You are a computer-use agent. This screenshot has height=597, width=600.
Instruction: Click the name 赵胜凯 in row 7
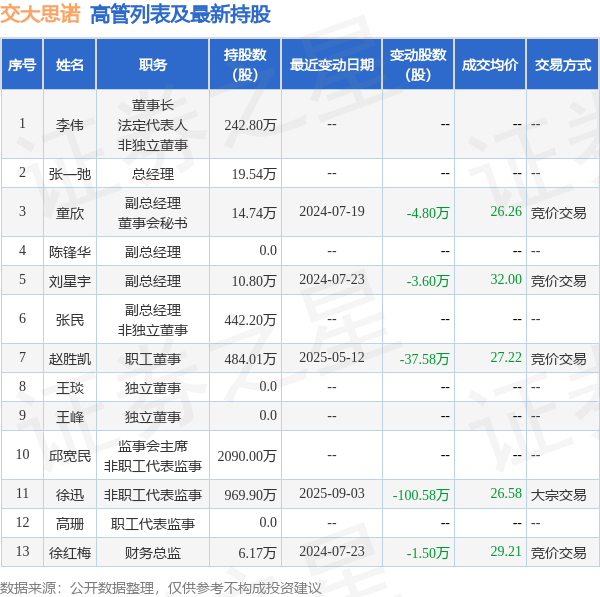70,359
